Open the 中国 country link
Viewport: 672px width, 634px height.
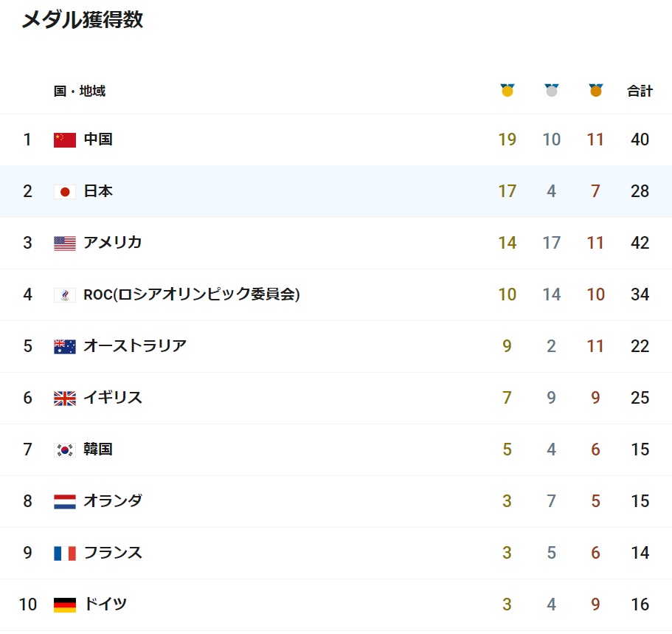(x=98, y=139)
